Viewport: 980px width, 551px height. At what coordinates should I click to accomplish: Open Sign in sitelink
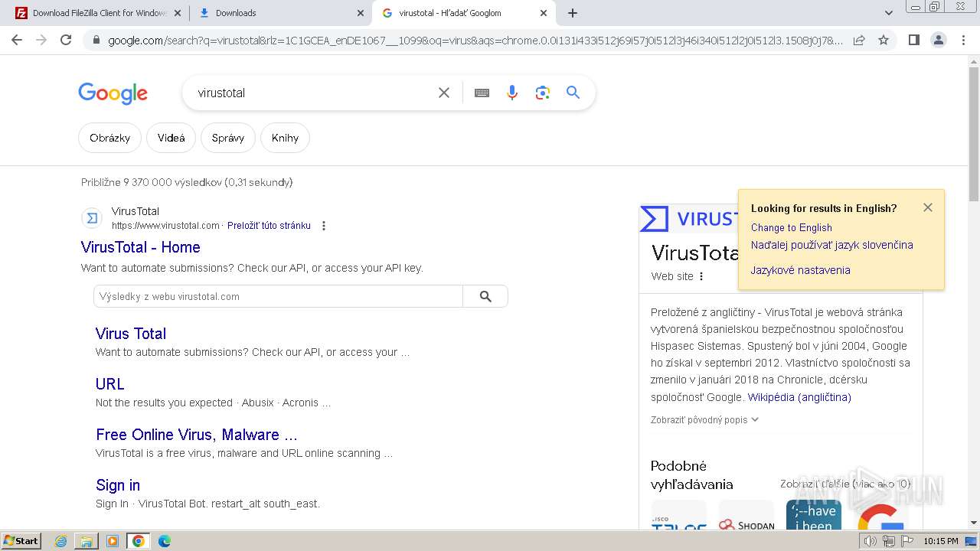118,485
